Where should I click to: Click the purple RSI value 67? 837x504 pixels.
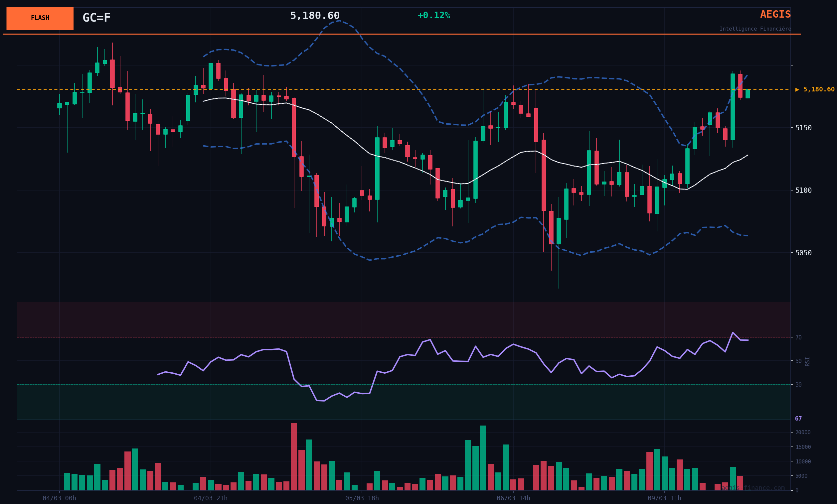coord(798,419)
